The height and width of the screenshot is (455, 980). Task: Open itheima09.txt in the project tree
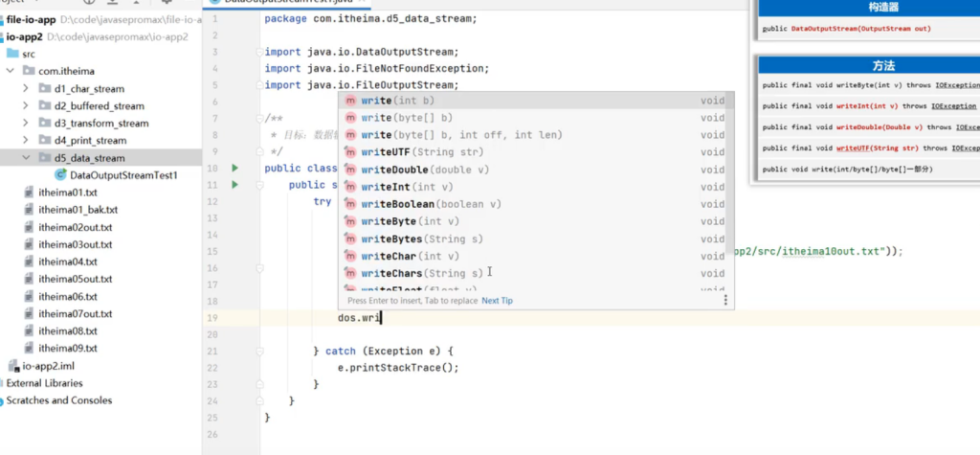pos(68,348)
